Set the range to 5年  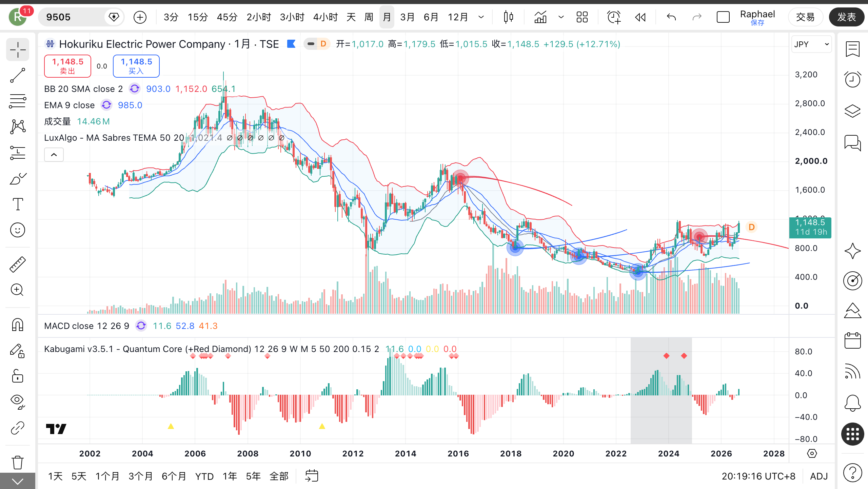[253, 476]
